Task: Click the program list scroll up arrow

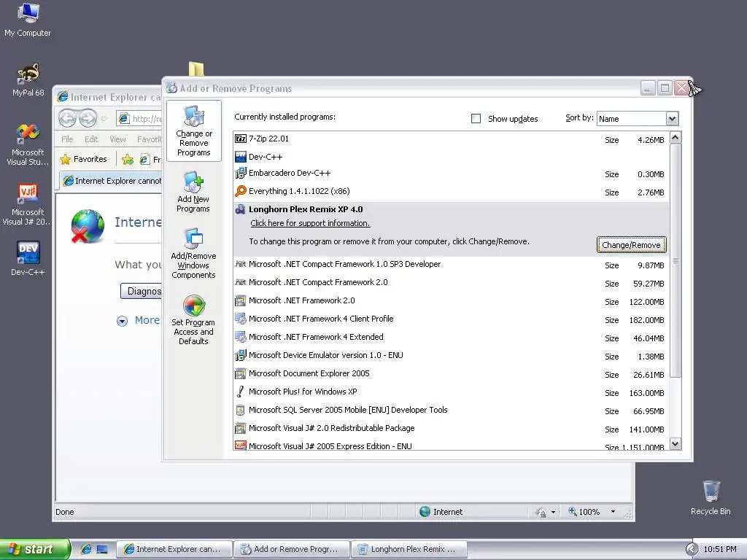Action: [x=675, y=138]
